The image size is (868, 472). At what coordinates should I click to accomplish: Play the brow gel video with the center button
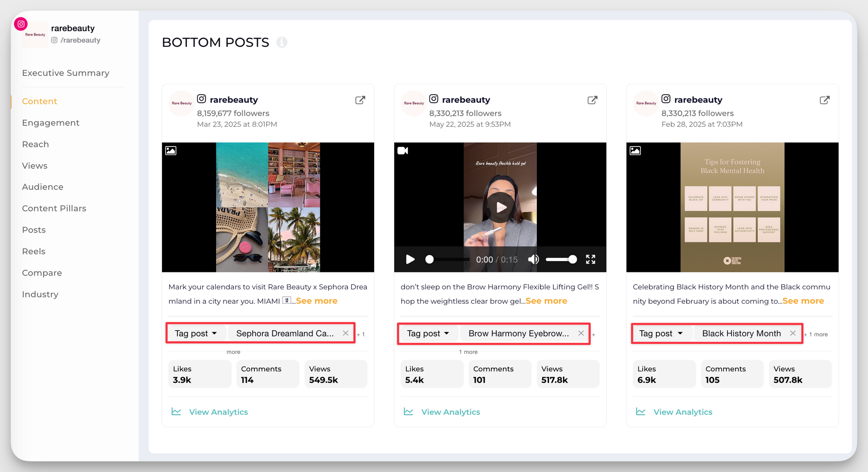point(501,207)
